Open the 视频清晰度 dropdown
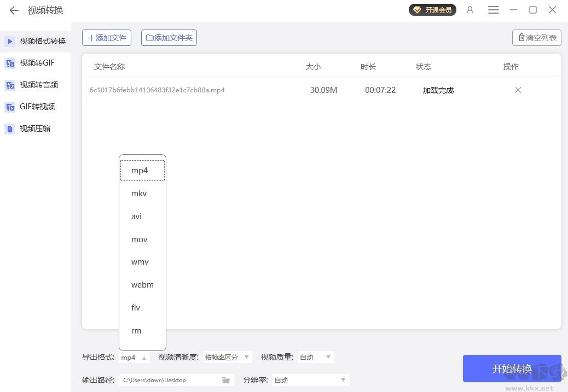 (227, 357)
